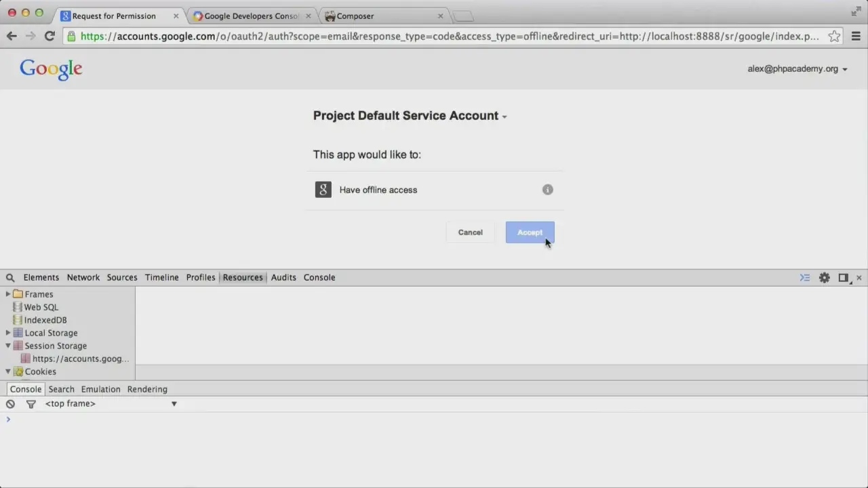Reload the current page
Viewport: 868px width, 488px height.
(x=50, y=36)
